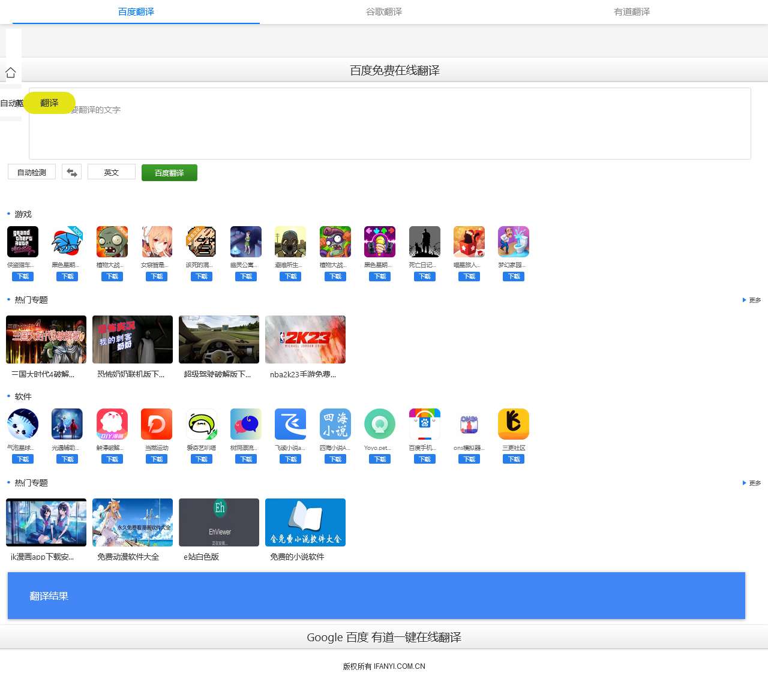Open the Grand Theft Auto game icon
Viewport: 768px width, 700px height.
[23, 242]
